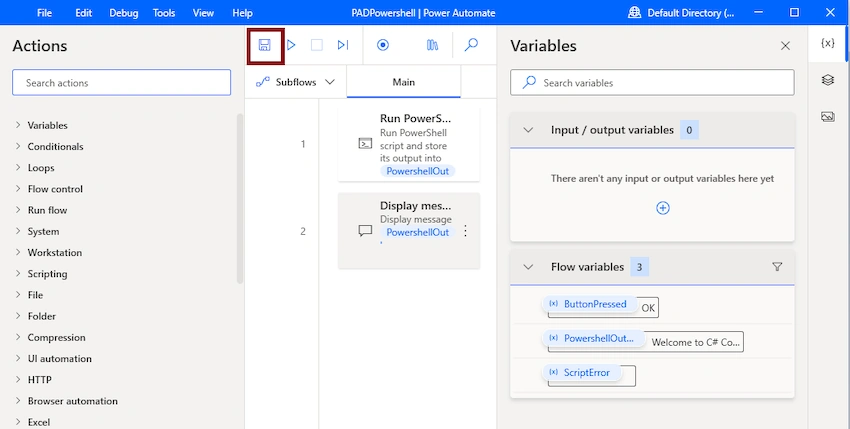Expand the System action group
This screenshot has width=850, height=429.
click(18, 230)
